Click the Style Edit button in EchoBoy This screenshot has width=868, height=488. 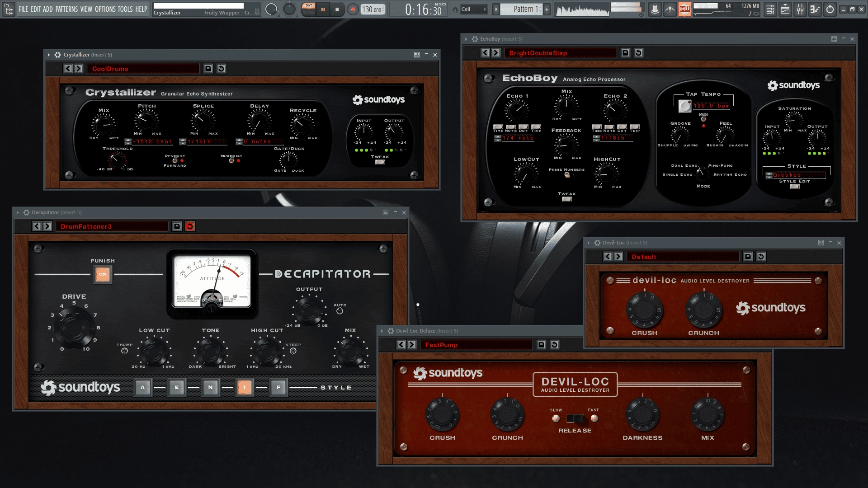click(x=794, y=186)
